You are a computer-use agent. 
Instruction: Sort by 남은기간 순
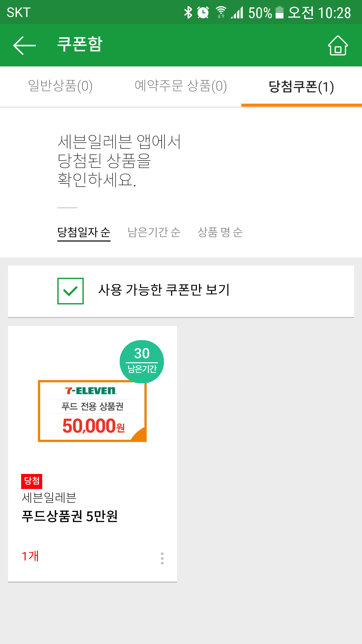point(154,232)
